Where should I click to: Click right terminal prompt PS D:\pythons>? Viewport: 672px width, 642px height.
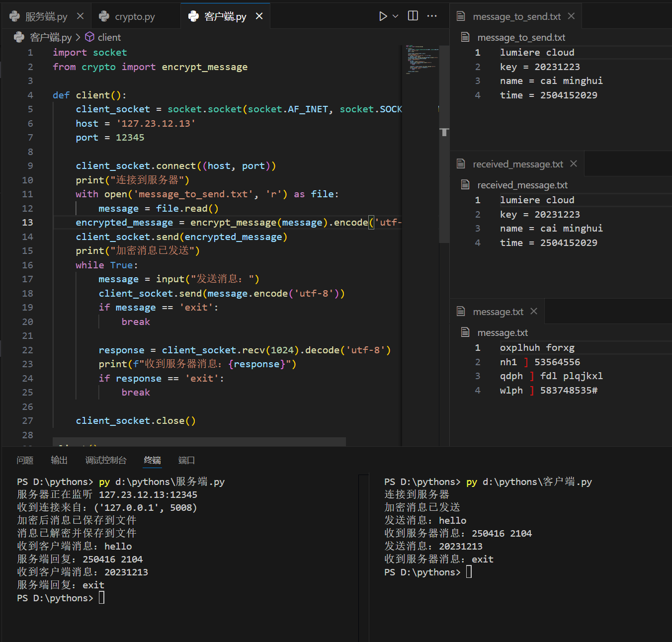pyautogui.click(x=422, y=572)
